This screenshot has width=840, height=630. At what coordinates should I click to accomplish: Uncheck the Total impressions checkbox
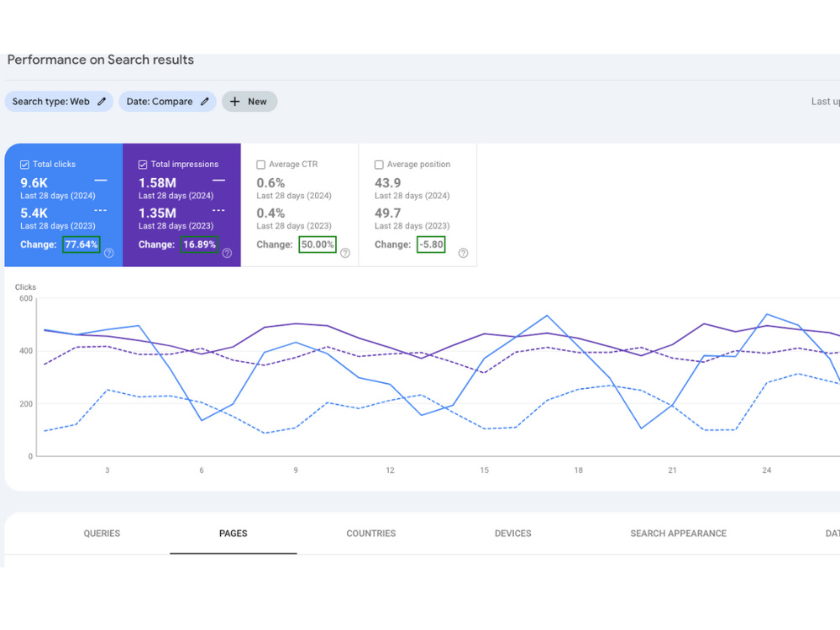coord(143,165)
